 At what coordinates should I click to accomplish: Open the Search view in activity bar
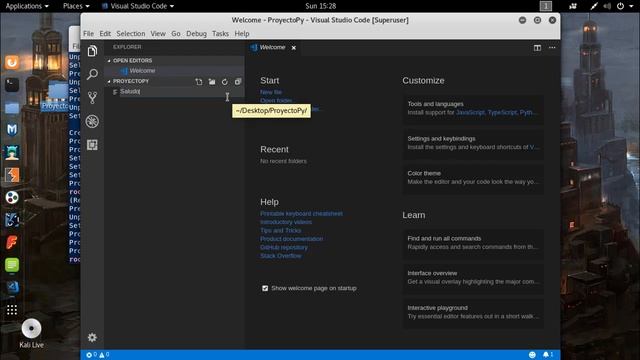[x=92, y=74]
